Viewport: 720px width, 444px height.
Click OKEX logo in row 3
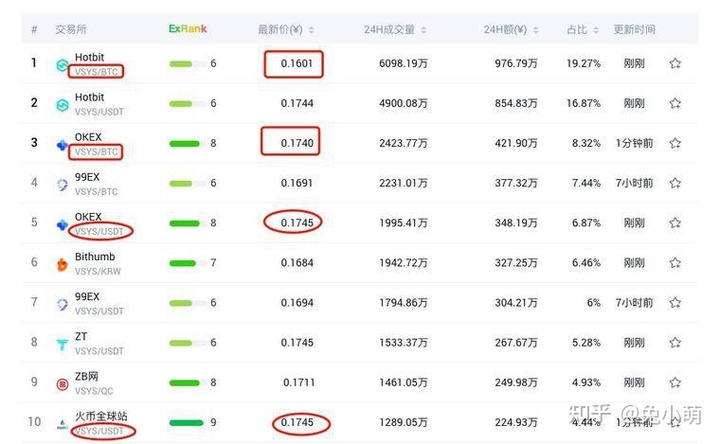[62, 145]
